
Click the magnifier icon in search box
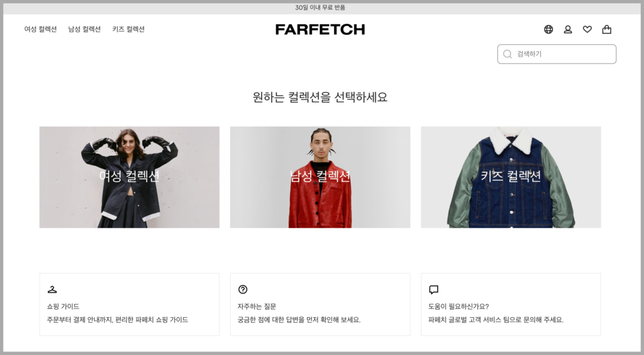coord(508,54)
